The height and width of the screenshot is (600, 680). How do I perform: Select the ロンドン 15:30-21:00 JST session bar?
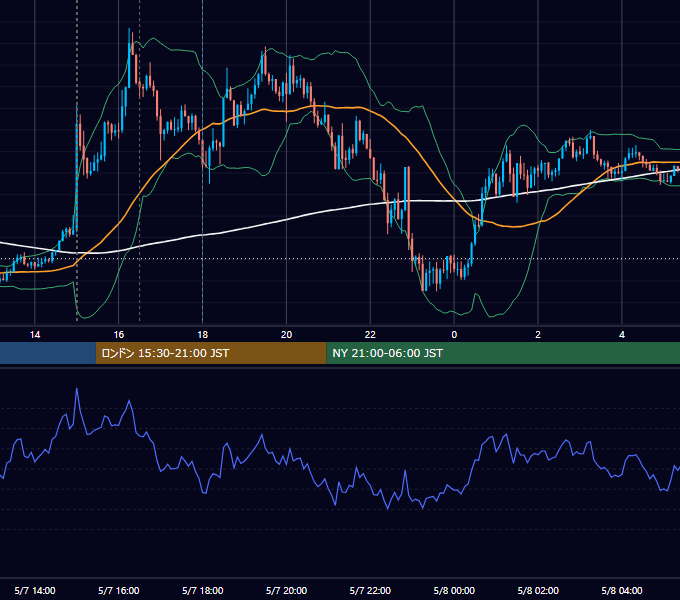pos(211,353)
